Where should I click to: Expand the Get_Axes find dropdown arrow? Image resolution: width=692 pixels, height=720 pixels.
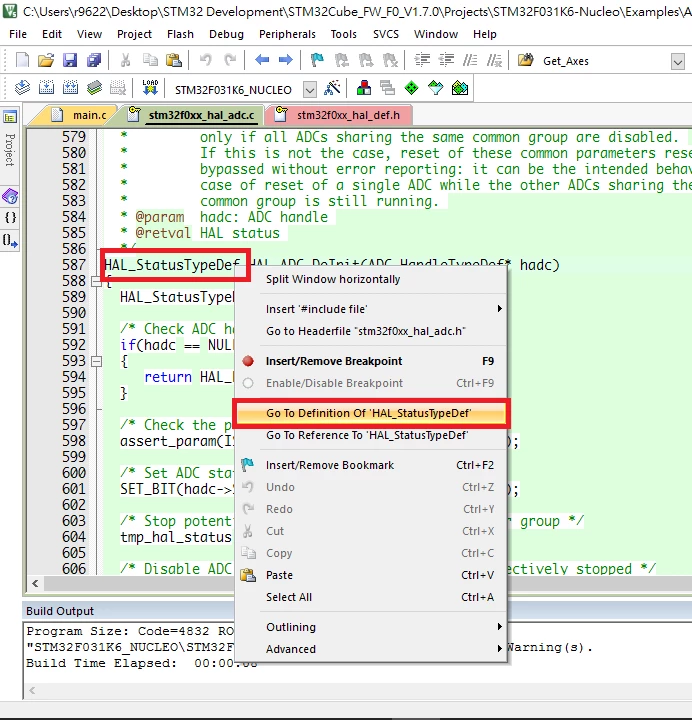tap(678, 61)
